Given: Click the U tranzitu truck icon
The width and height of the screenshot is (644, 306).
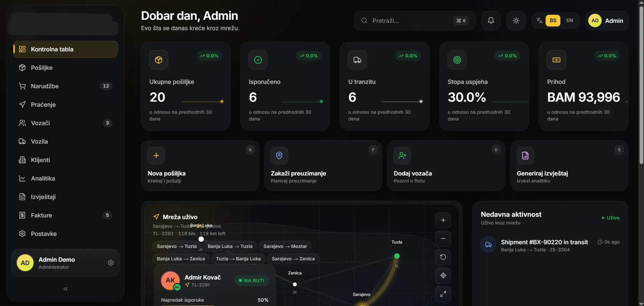Looking at the screenshot, I should [x=357, y=60].
